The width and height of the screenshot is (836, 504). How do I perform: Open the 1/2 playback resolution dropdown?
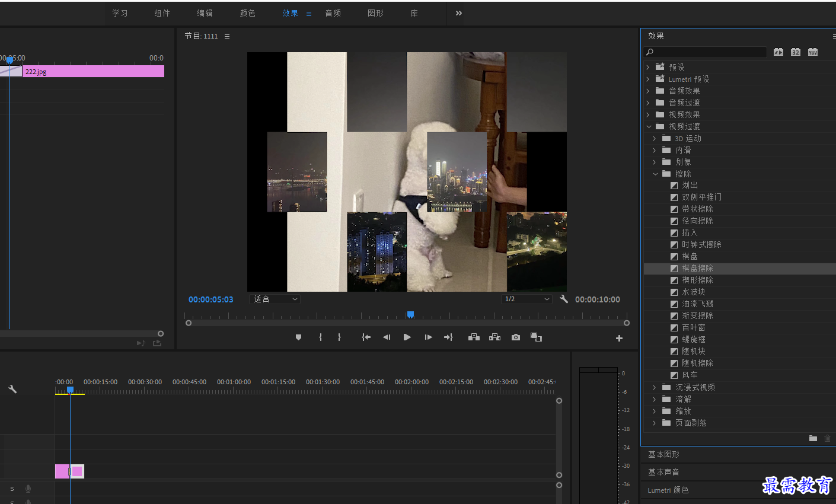(x=527, y=299)
